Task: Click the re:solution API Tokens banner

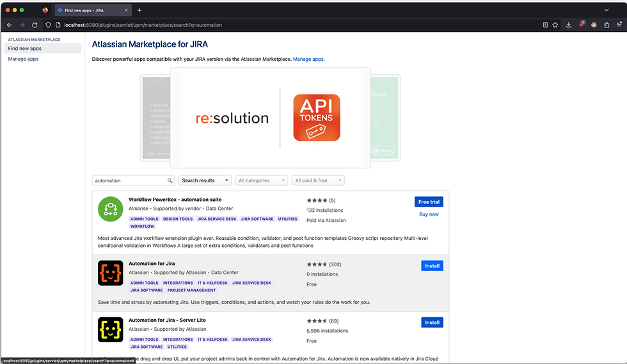Action: click(x=270, y=118)
